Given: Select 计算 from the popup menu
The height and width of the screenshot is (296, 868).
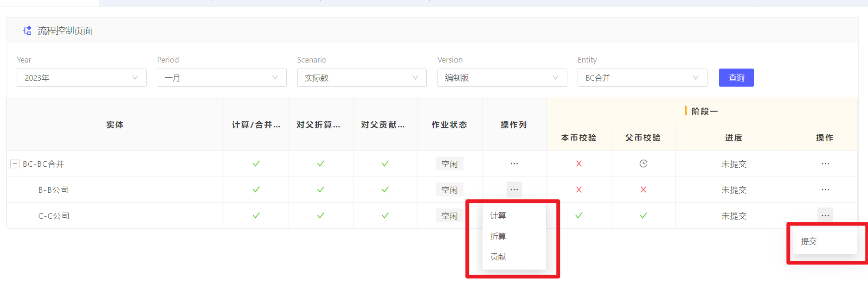Looking at the screenshot, I should point(498,215).
